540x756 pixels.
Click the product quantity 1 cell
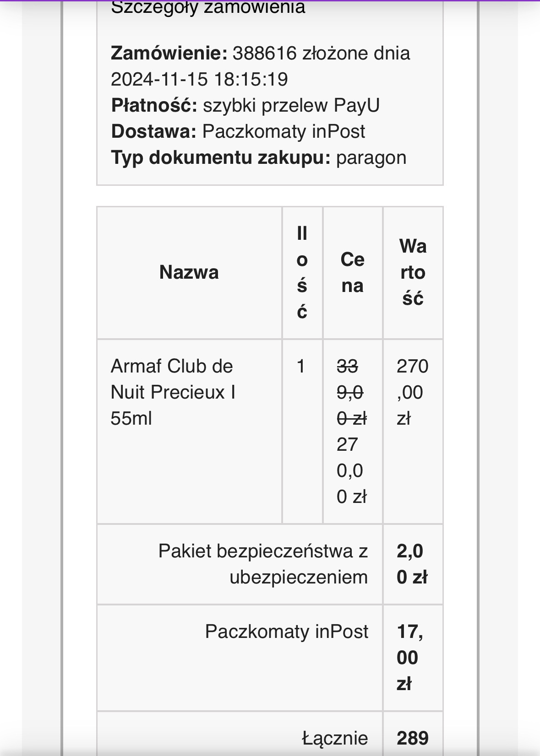[301, 367]
